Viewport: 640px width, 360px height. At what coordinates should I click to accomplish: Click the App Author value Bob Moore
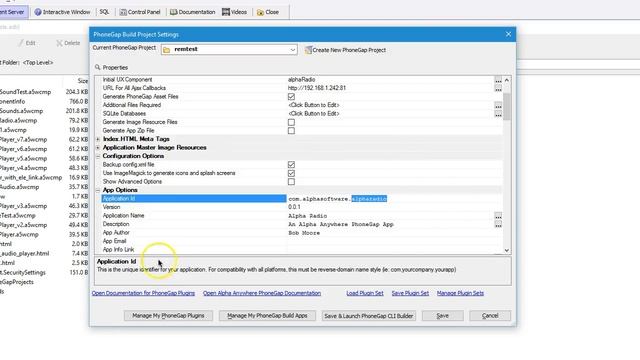pos(304,233)
